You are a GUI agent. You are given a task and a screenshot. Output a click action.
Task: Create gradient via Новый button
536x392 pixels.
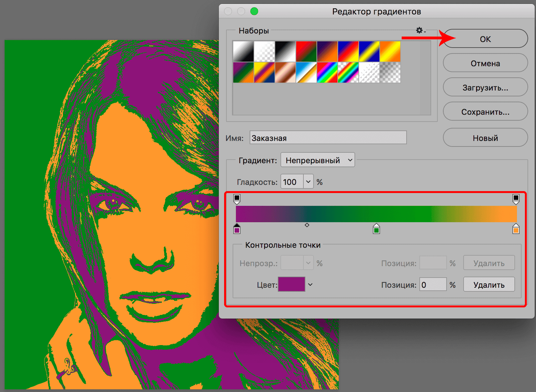point(485,137)
